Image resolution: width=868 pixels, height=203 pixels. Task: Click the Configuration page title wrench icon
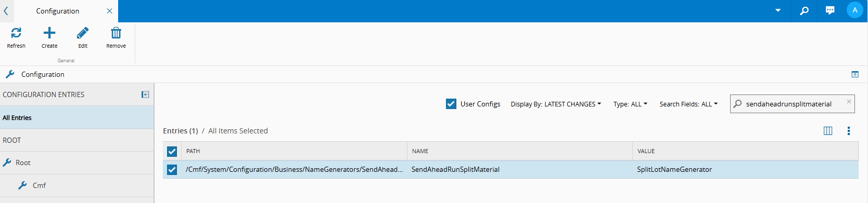click(x=10, y=74)
